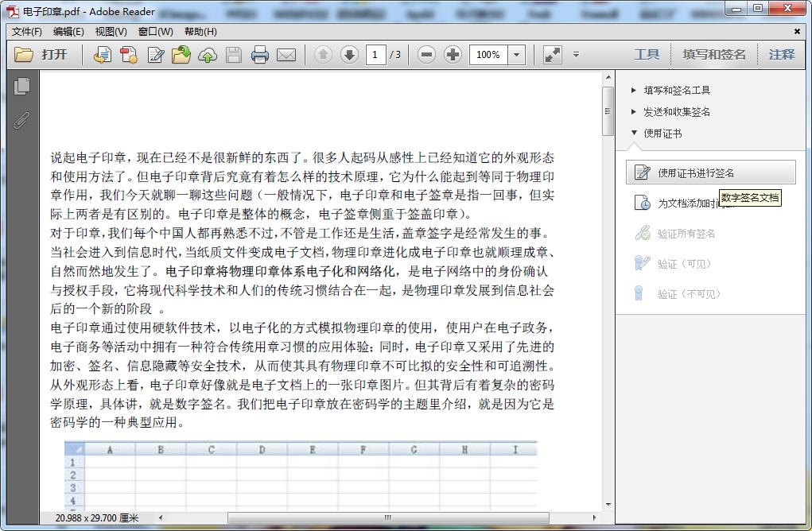Open the attachments paperclip panel

coord(22,120)
